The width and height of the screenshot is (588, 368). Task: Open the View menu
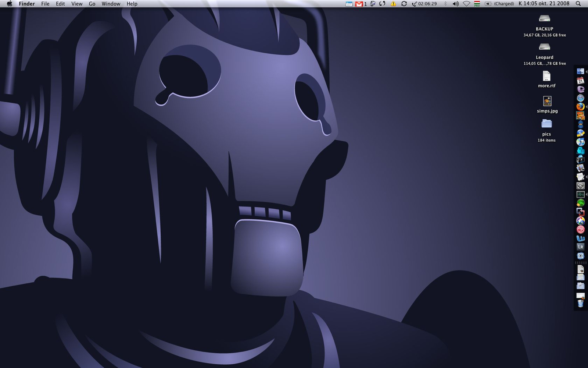pos(77,4)
